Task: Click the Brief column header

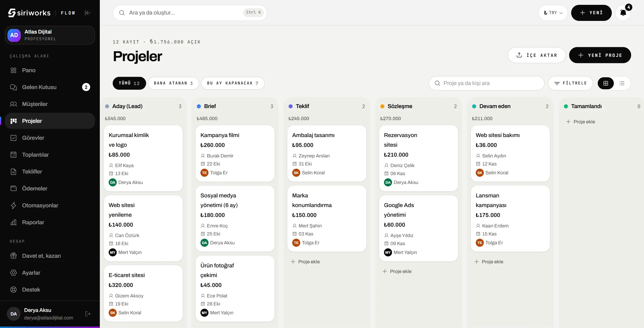Action: 235,106
